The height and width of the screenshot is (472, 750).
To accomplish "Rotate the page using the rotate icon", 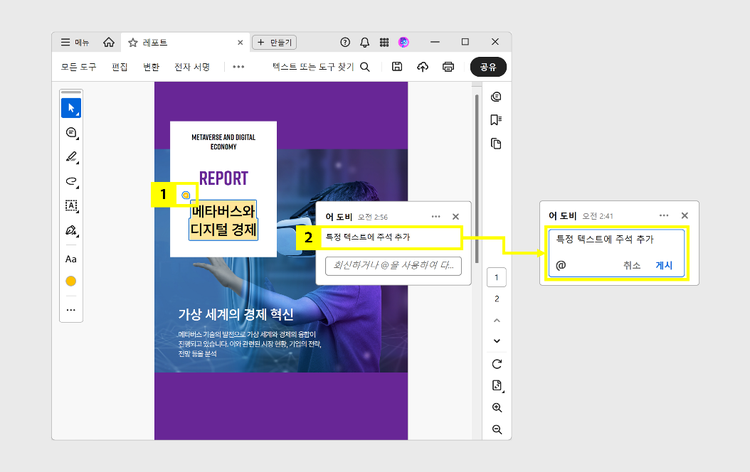I will click(496, 364).
